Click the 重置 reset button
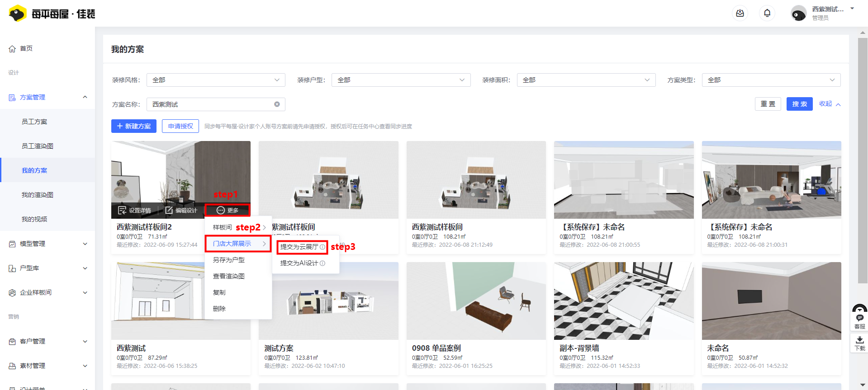The height and width of the screenshot is (390, 868). click(x=768, y=104)
